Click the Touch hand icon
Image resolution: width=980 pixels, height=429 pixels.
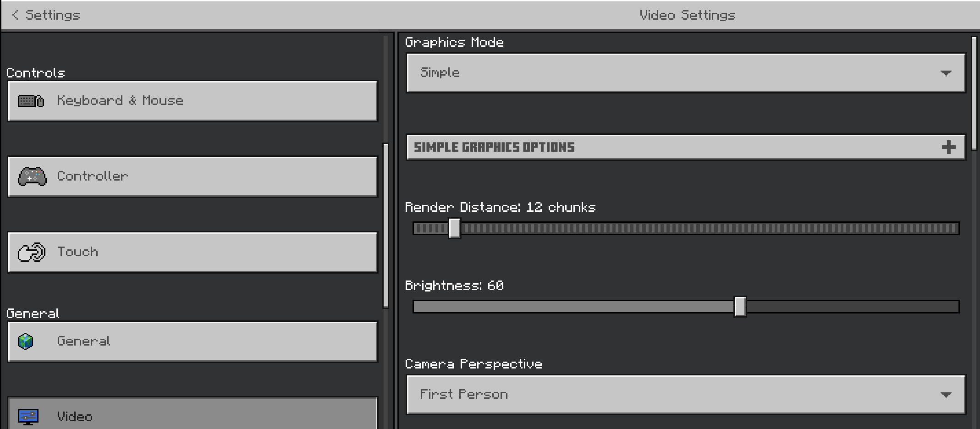tap(32, 252)
